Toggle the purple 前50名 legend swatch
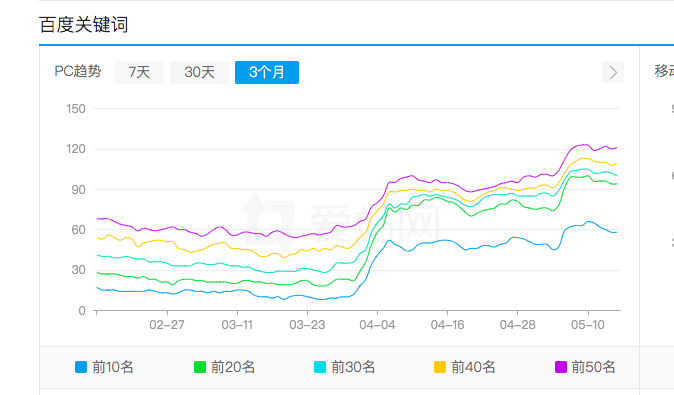Viewport: 674px width, 395px height. pos(561,367)
